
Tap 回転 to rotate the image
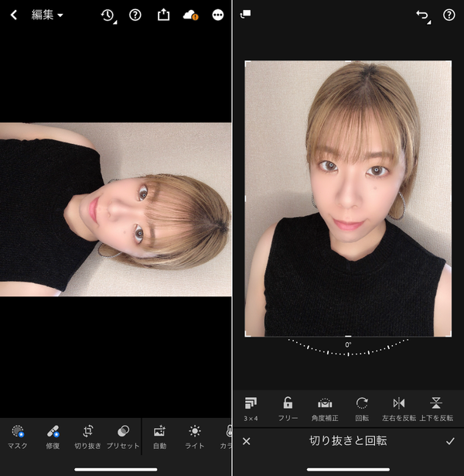pyautogui.click(x=362, y=409)
